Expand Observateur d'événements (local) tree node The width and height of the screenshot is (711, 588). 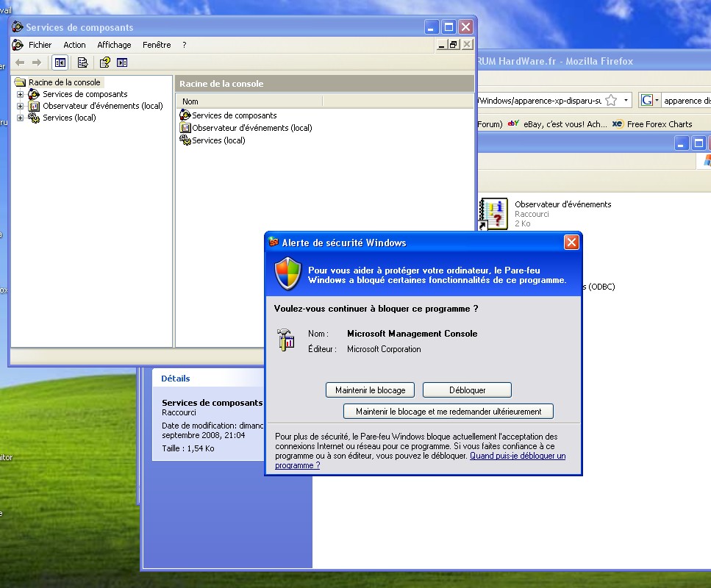(20, 106)
